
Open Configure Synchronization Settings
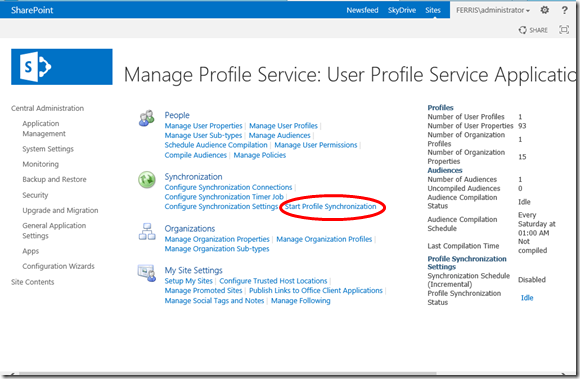coord(221,206)
